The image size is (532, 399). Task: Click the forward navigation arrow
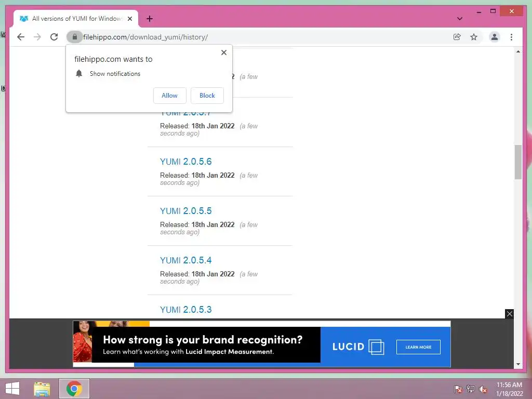[x=37, y=37]
